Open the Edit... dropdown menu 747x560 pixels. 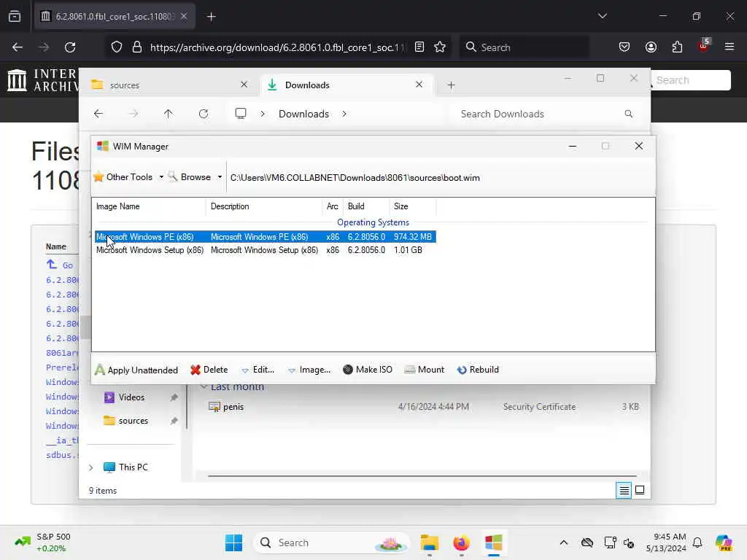[258, 370]
